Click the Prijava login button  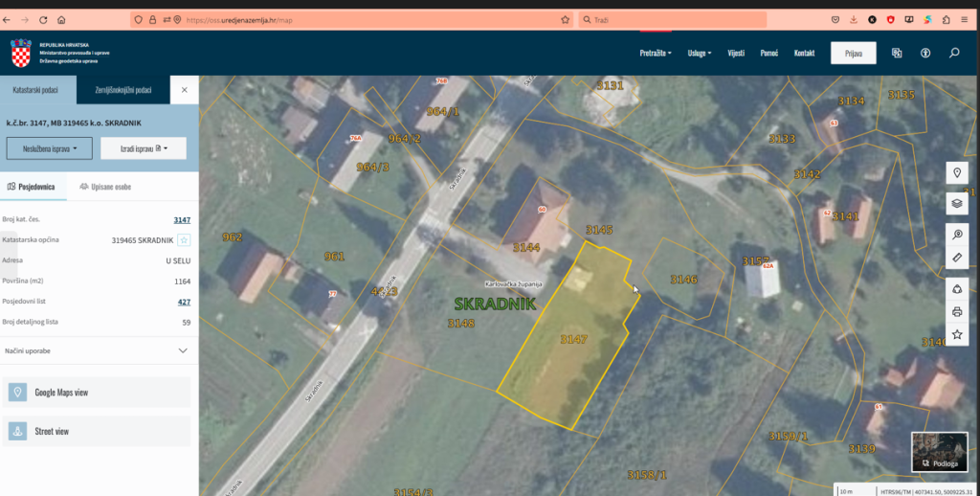pyautogui.click(x=853, y=54)
